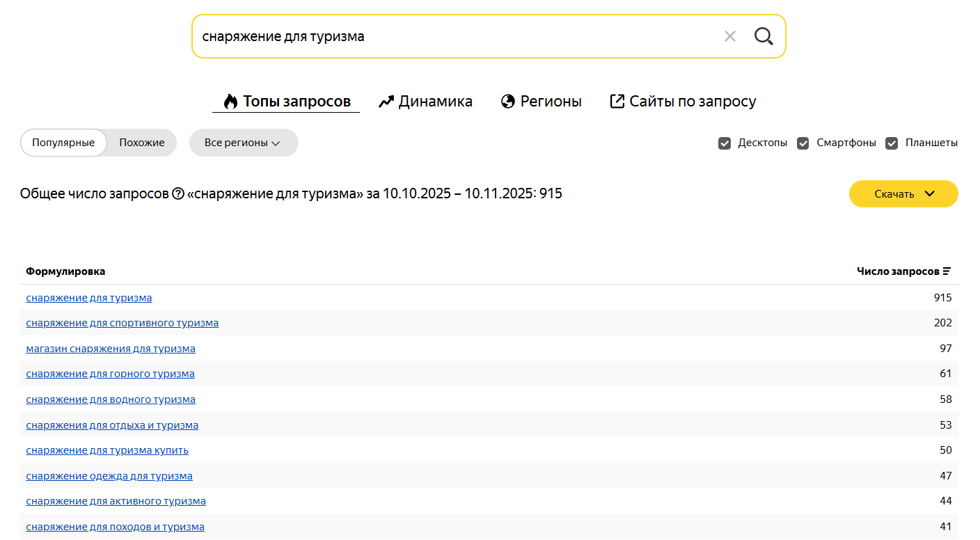Click into the search query input field
980x540 pixels.
pos(452,36)
